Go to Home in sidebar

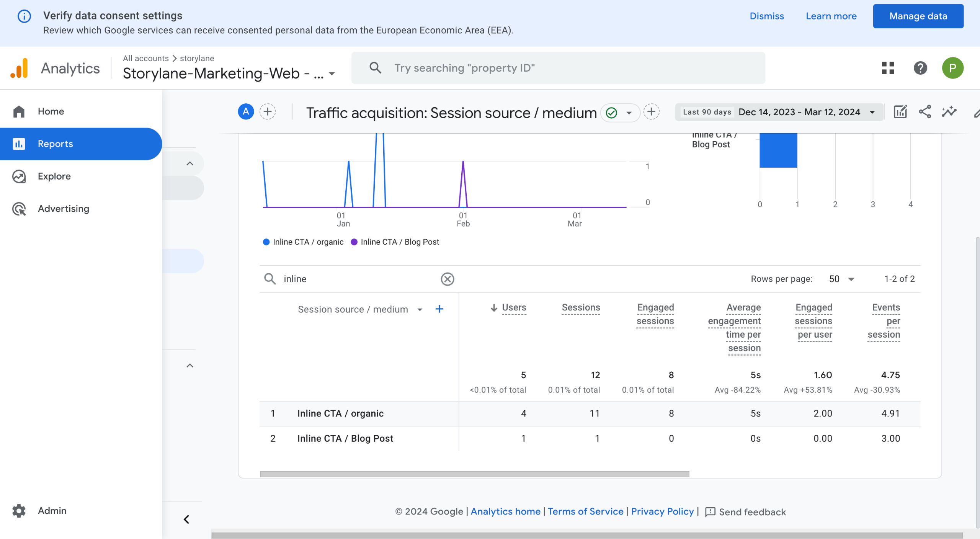[81, 111]
